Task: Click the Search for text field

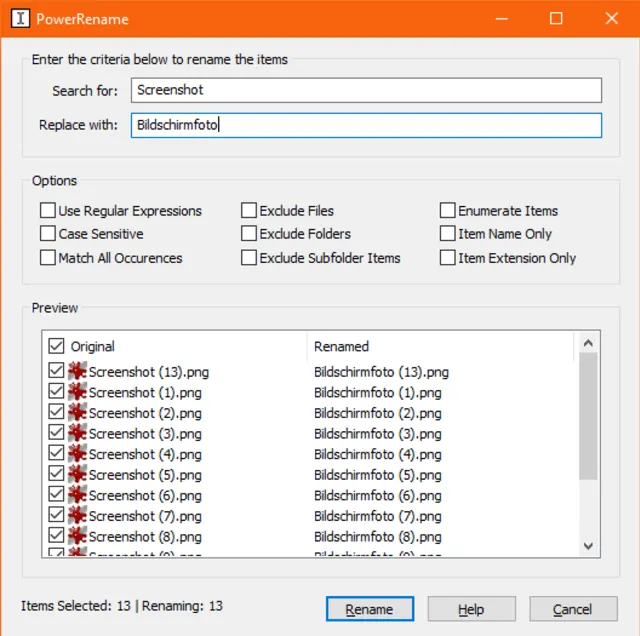Action: (x=366, y=90)
